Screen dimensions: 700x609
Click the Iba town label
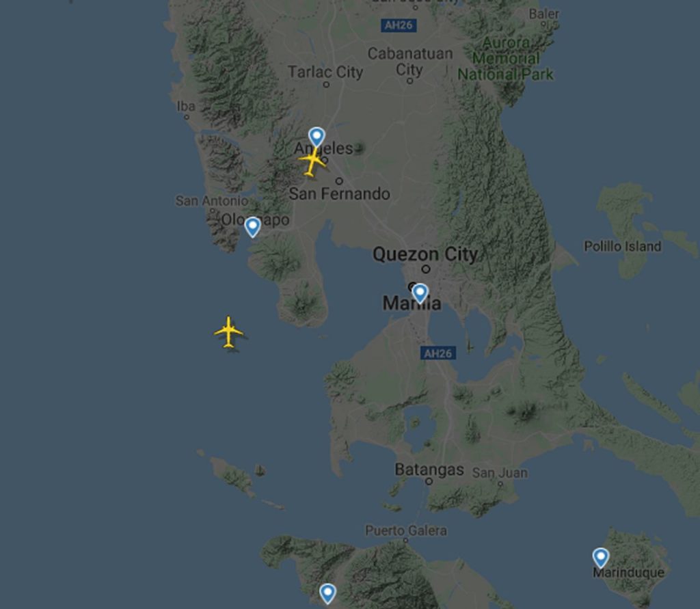tap(186, 106)
